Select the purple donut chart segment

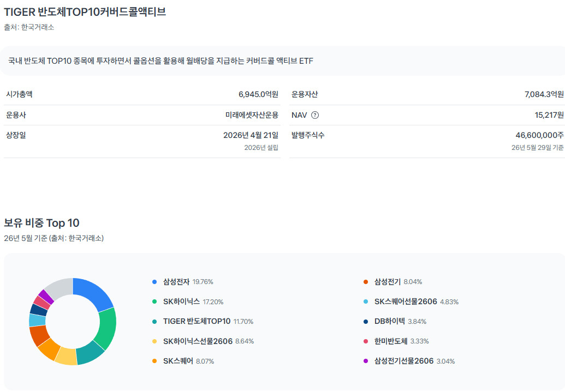46,297
